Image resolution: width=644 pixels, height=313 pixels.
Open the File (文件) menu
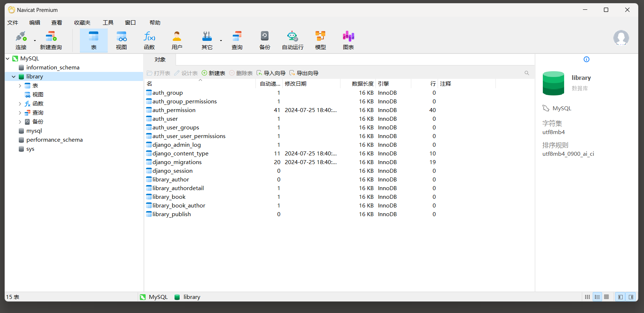[x=13, y=22]
